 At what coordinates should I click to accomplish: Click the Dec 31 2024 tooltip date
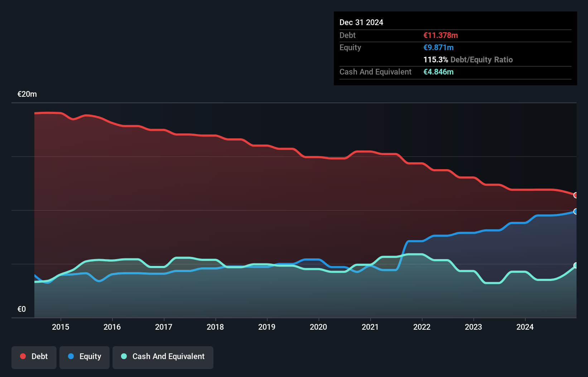(x=361, y=22)
